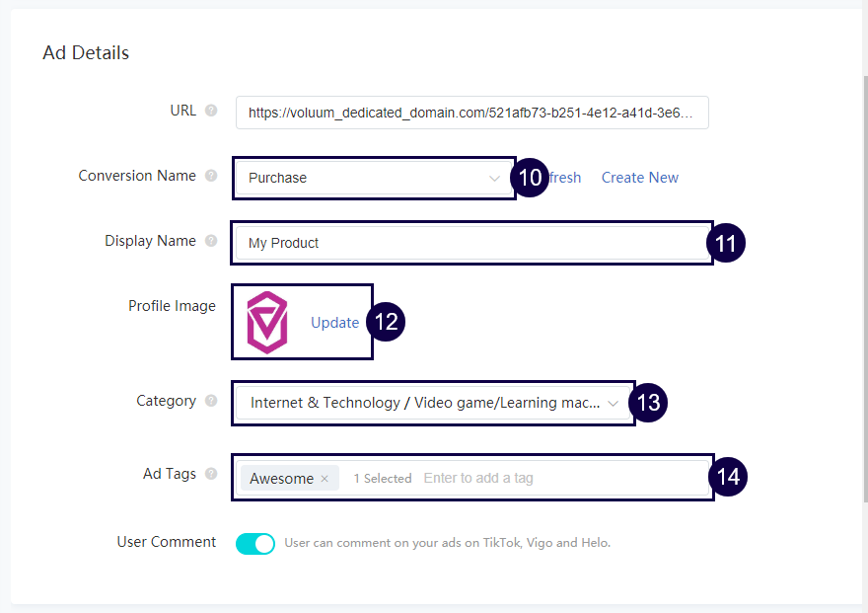
Task: Click the help icon next to URL
Action: click(x=211, y=111)
